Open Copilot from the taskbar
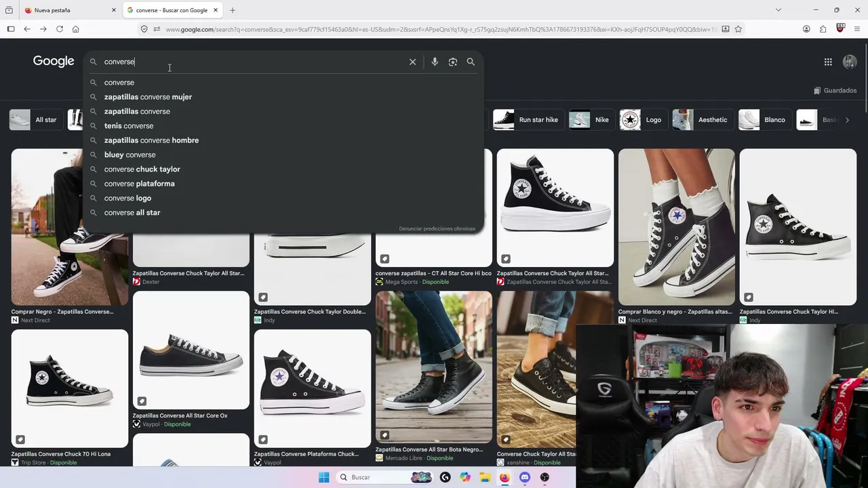 click(x=465, y=477)
